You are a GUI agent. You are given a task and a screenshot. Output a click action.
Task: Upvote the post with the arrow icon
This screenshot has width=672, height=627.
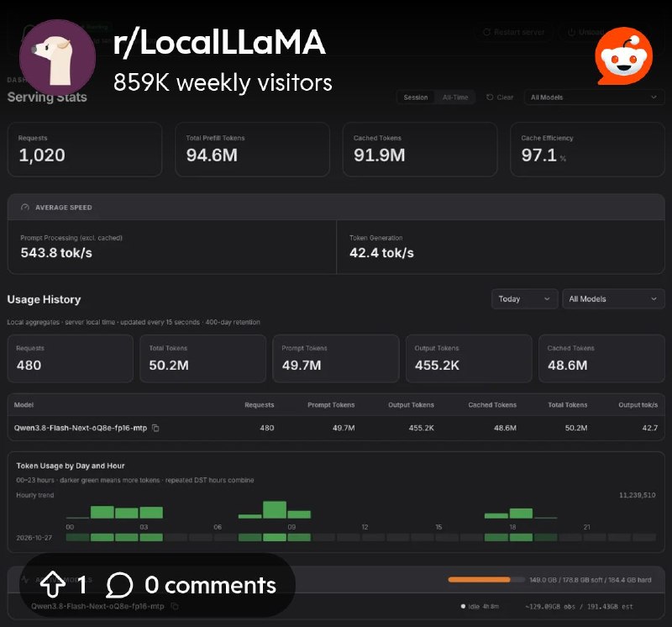tap(52, 584)
